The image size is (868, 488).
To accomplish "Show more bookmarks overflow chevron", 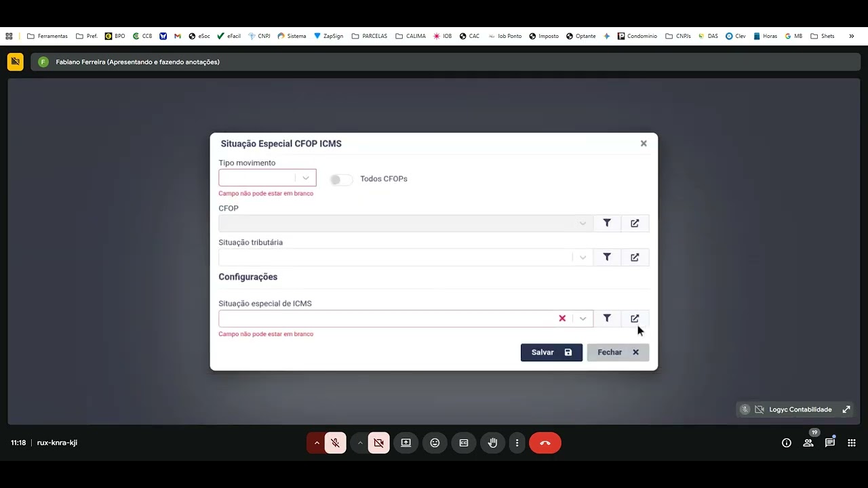I will click(852, 36).
